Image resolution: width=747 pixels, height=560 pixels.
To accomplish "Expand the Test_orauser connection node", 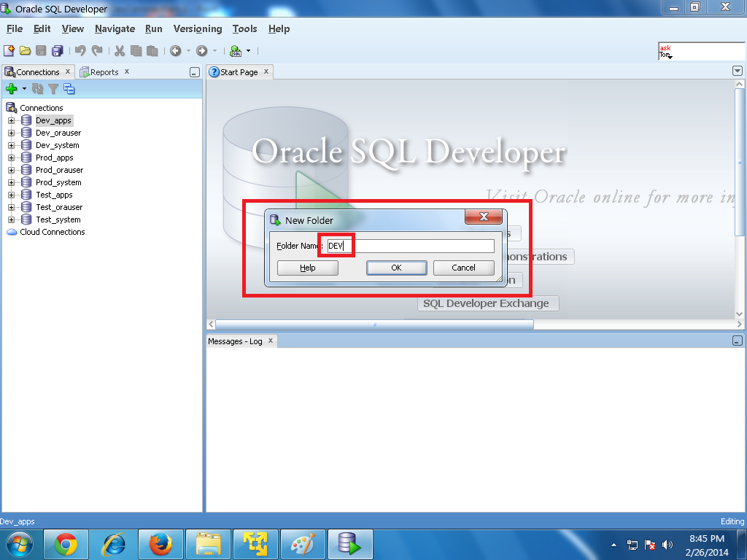I will [x=11, y=207].
